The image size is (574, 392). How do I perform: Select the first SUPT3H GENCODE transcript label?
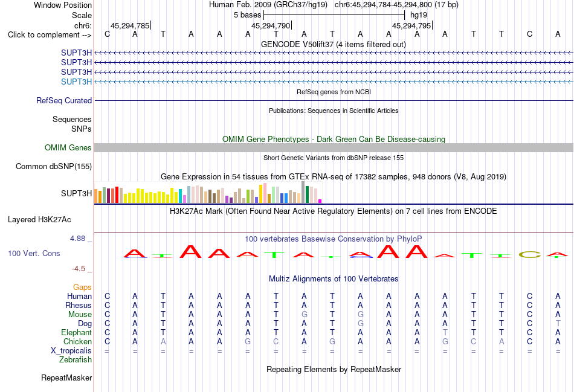(76, 53)
